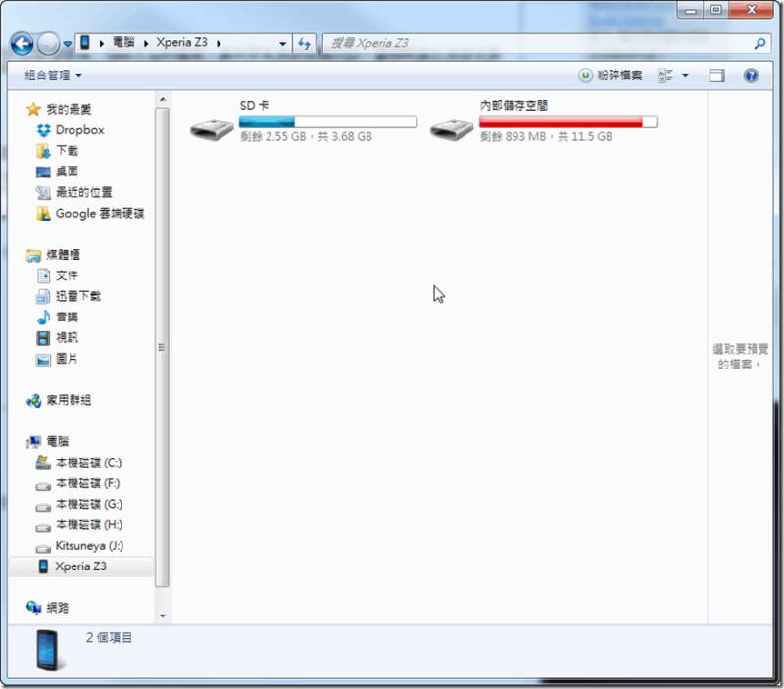
Task: Click the phone icon in address bar
Action: 85,42
